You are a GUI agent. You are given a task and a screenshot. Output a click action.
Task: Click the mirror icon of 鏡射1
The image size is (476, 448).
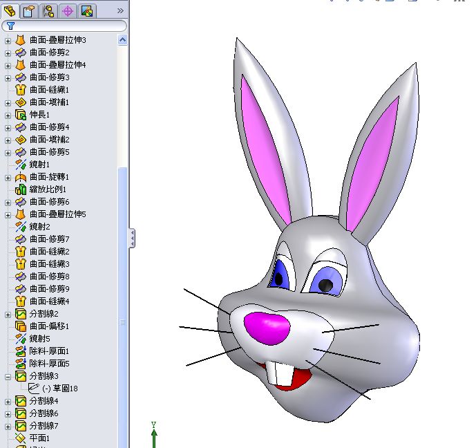click(21, 165)
